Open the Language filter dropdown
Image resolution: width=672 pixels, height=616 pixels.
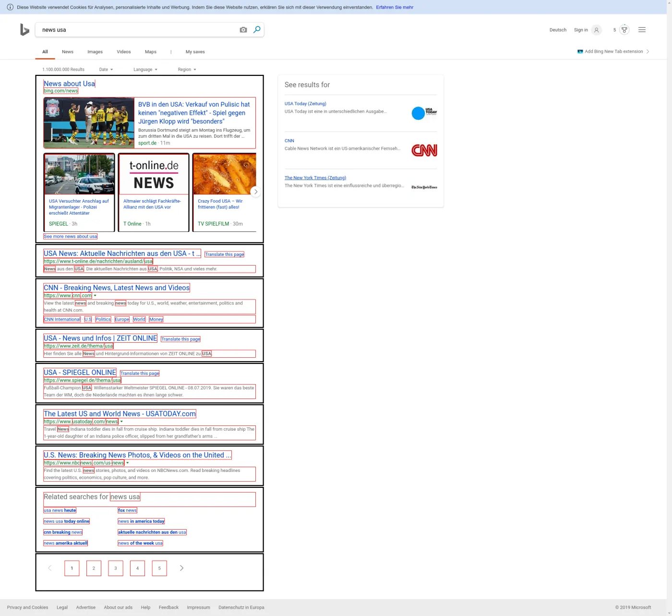145,70
